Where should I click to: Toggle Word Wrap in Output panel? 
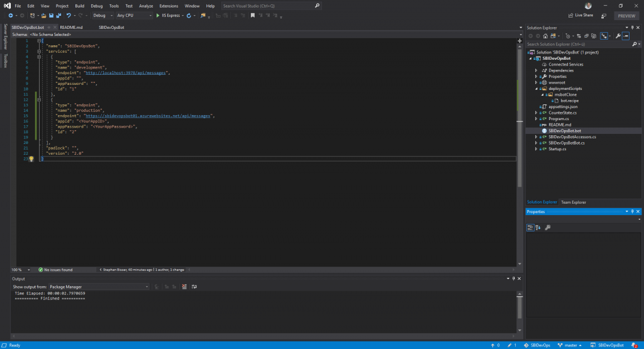coord(194,287)
